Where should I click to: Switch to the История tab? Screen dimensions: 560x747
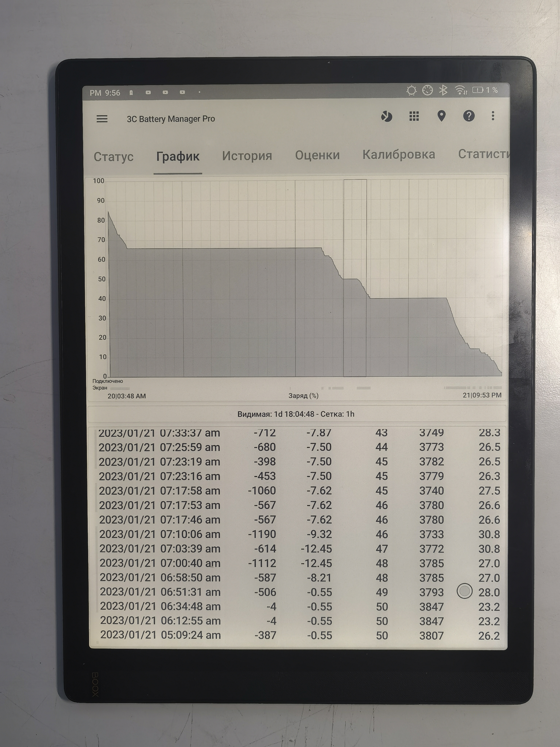(x=247, y=156)
